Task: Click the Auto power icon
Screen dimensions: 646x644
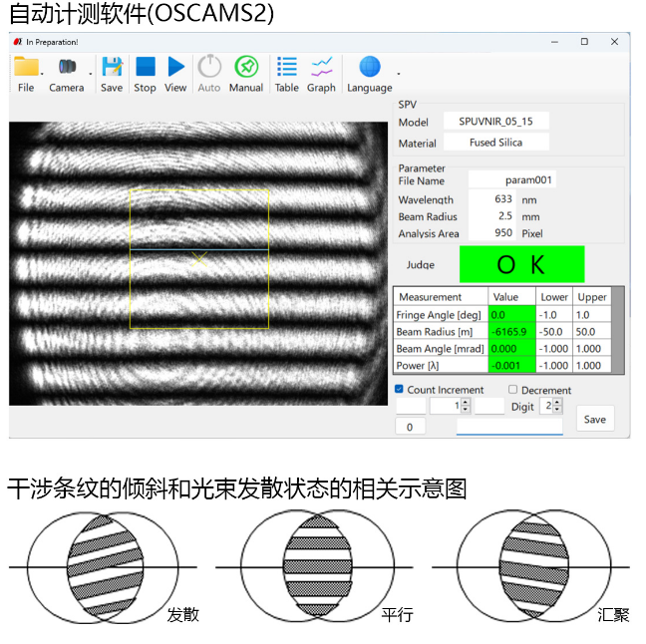Action: click(209, 67)
